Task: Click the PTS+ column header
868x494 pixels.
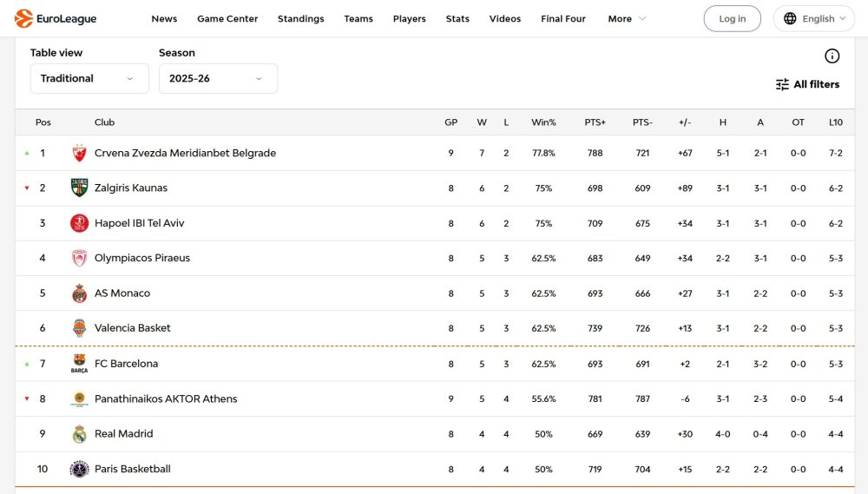Action: click(595, 122)
